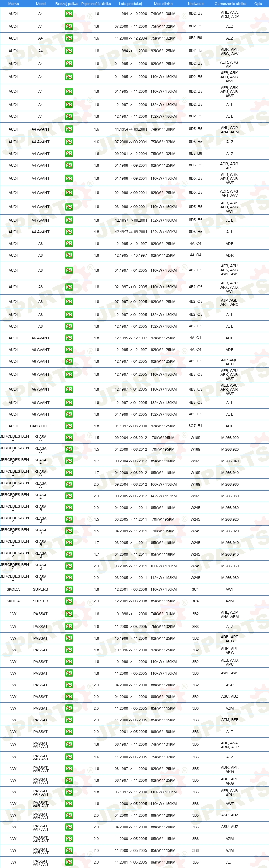Click the fuel icon in the Klasa B 04.2008 row
Screen dimensions: 269x868
coord(69,508)
